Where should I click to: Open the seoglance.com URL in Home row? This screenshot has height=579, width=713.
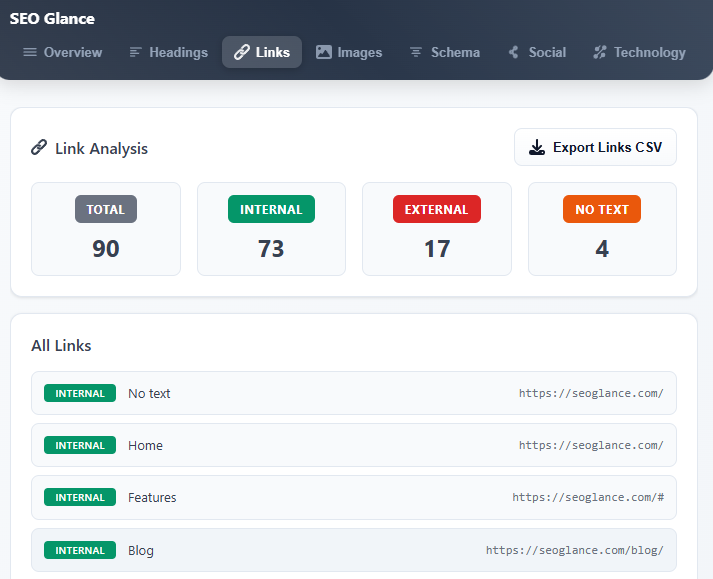click(x=591, y=445)
